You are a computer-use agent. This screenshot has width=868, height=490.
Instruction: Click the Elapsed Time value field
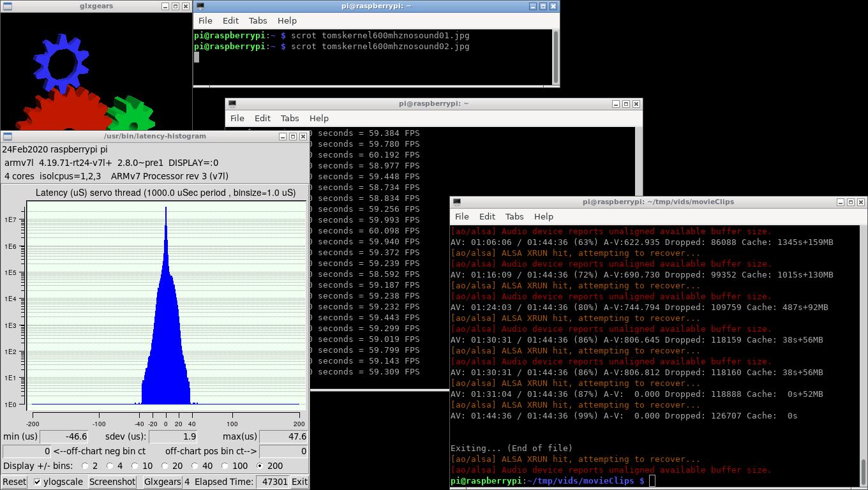coord(273,482)
